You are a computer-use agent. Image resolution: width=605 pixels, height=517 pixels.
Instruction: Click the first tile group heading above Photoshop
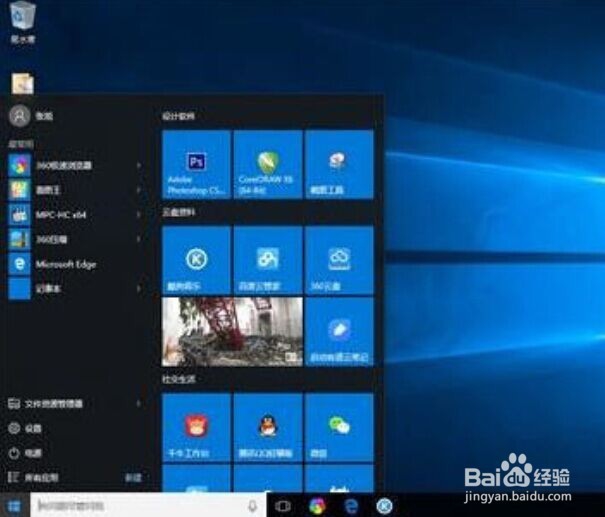(x=179, y=116)
